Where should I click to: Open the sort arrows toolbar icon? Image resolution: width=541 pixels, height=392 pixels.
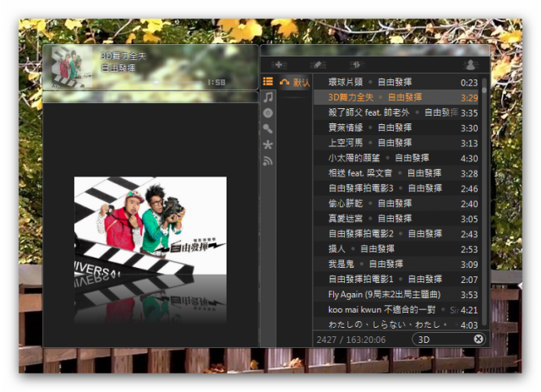point(357,64)
